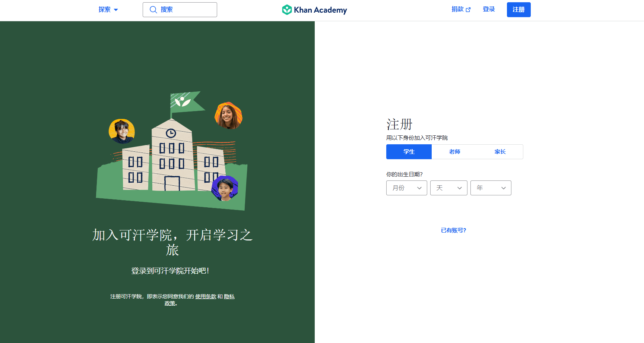Expand the 探索 dropdown arrow
This screenshot has height=343, width=644.
[x=116, y=10]
